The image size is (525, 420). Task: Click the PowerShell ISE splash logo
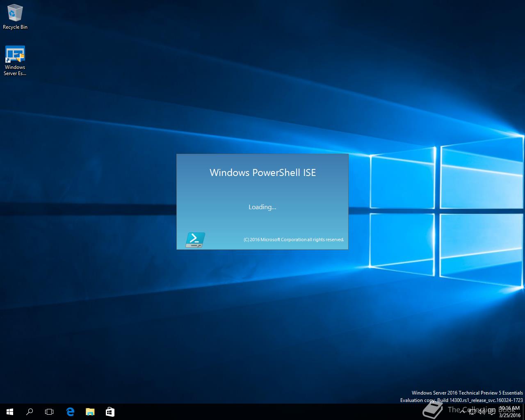coord(195,240)
